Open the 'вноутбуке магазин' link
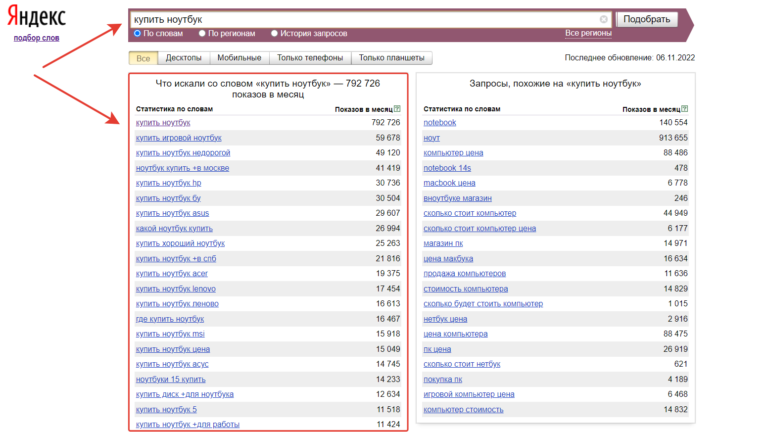Screen dimensions: 768x432 coord(457,198)
